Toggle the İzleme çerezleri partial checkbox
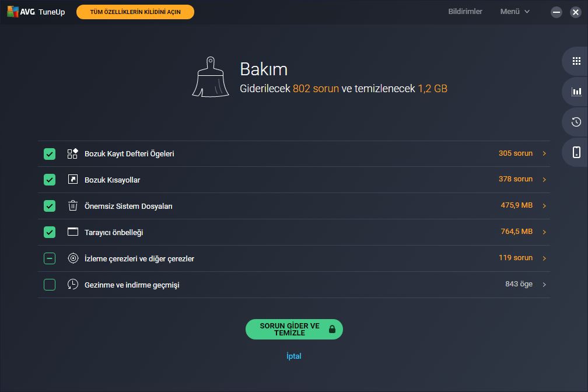588x392 pixels. [50, 258]
